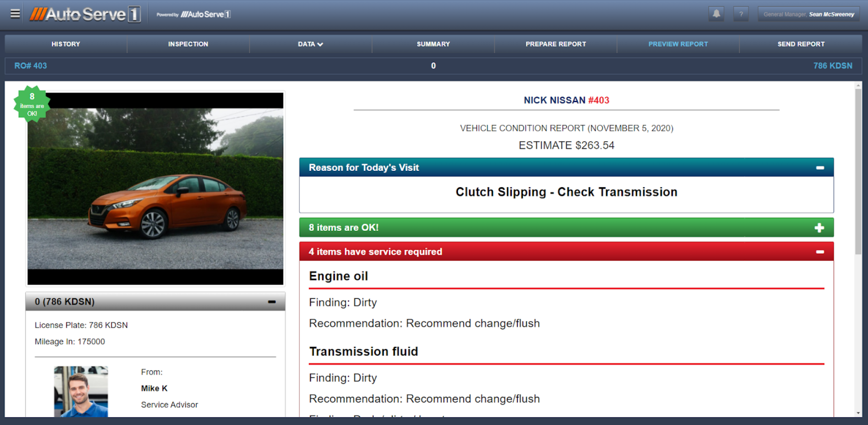The image size is (868, 425).
Task: Click the Service Advisor label
Action: 170,405
